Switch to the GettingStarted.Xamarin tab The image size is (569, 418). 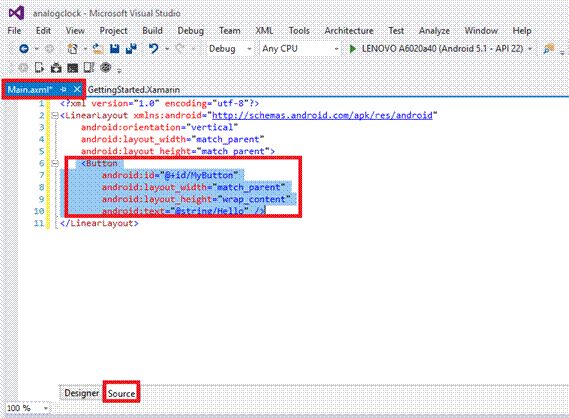pyautogui.click(x=134, y=90)
